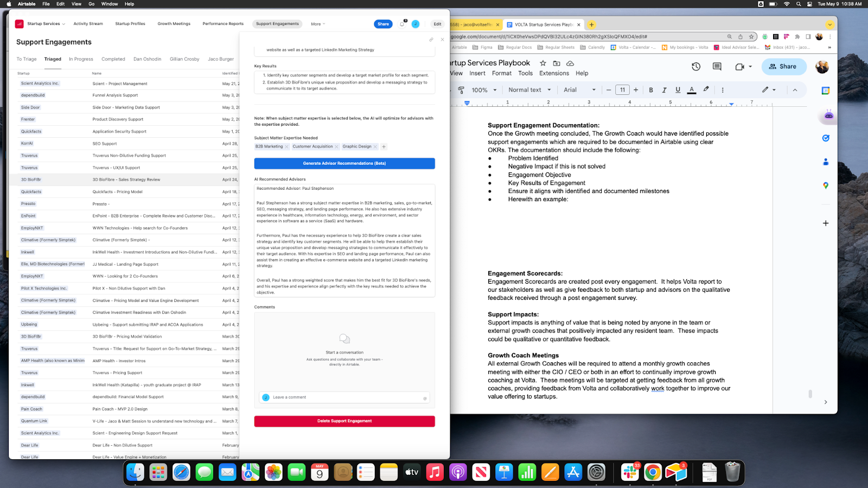
Task: Open Normal text style dropdown
Action: 529,90
